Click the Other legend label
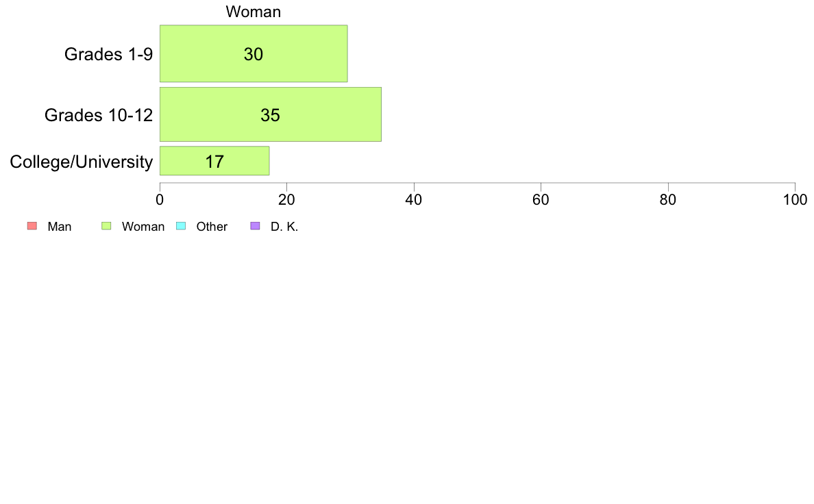 tap(212, 226)
